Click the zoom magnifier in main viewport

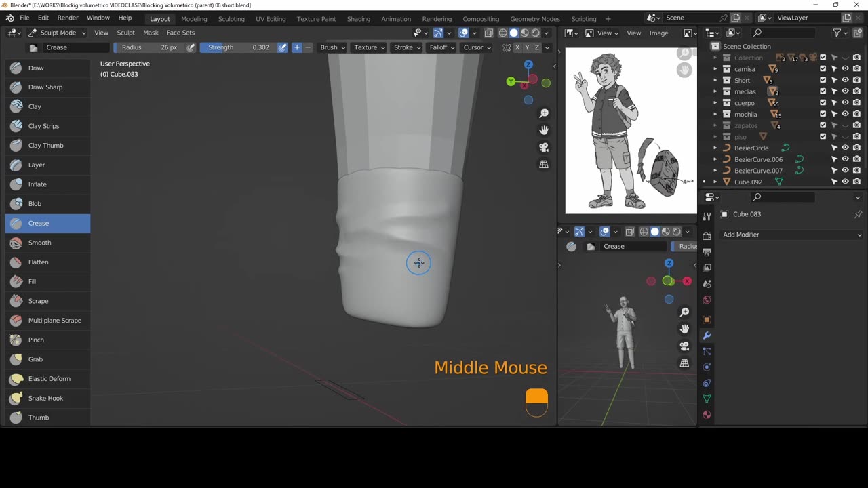pyautogui.click(x=544, y=114)
